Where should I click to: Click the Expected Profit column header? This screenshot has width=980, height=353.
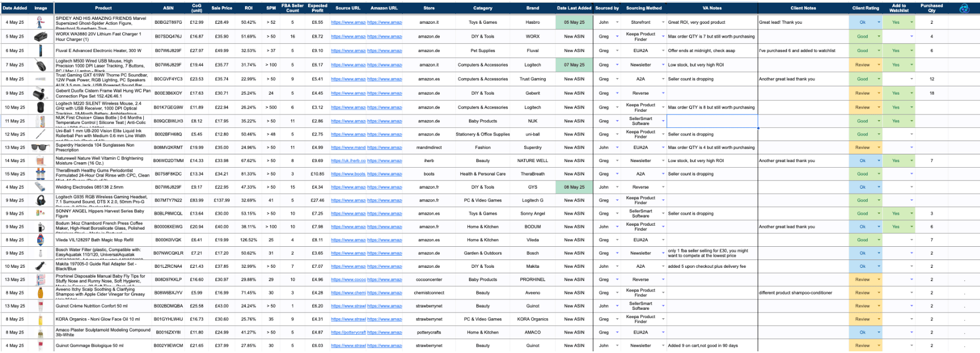click(317, 8)
